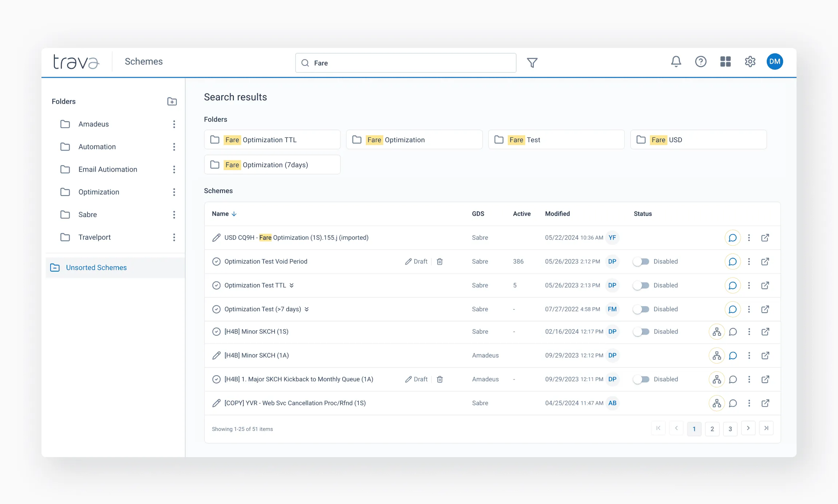838x504 pixels.
Task: Toggle status switch for Optimization Test Void Period
Action: point(641,261)
